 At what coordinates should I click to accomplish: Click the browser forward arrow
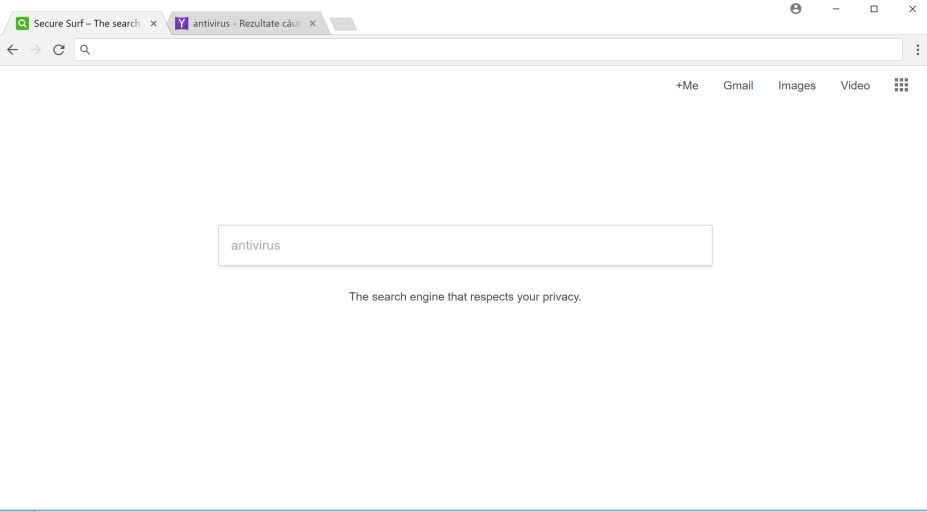[35, 50]
